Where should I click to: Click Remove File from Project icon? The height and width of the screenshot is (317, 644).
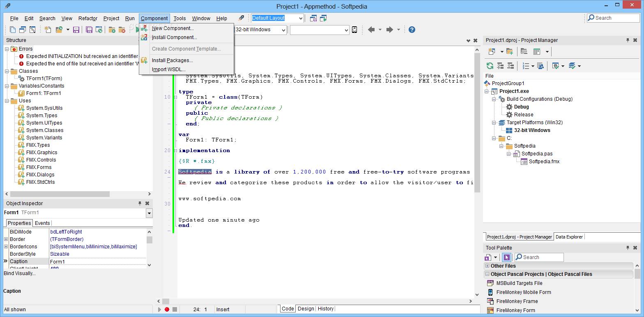click(122, 30)
